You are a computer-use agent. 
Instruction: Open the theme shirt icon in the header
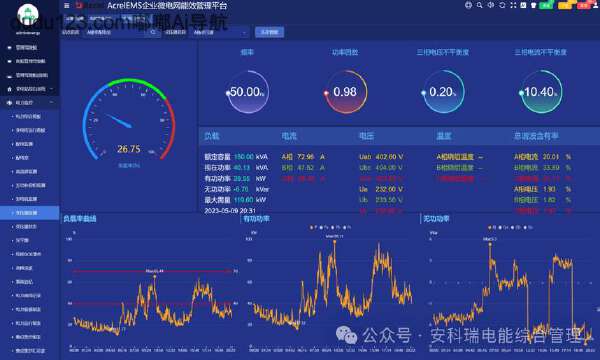click(x=533, y=5)
